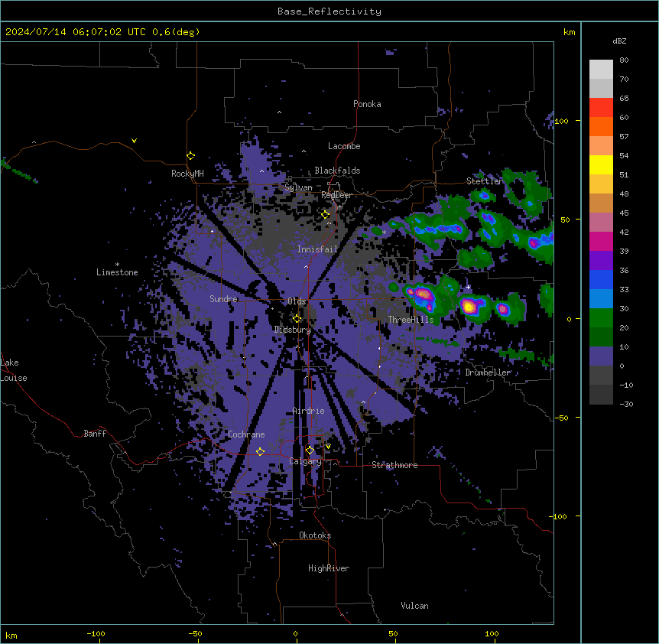Screen dimensions: 659x644
Task: Click the Airdrie city label
Action: coord(308,411)
